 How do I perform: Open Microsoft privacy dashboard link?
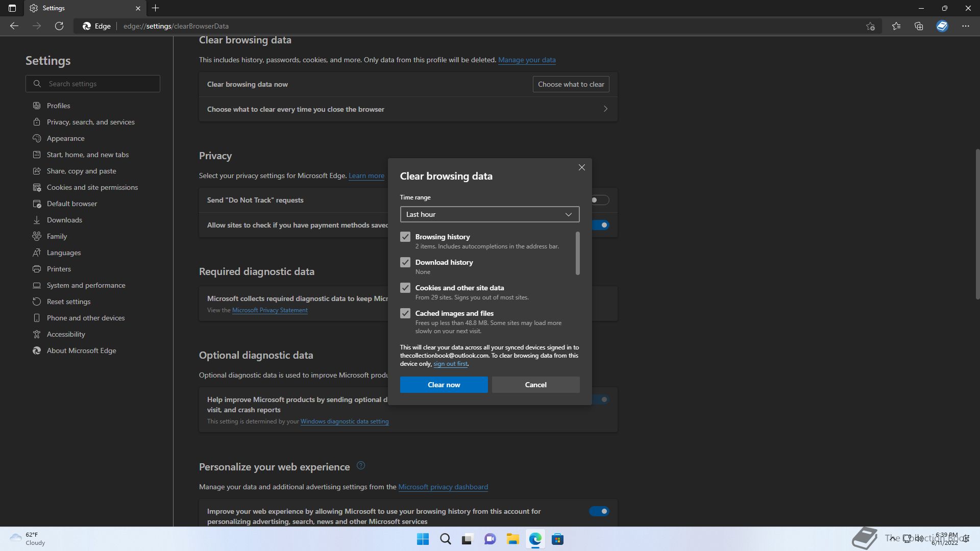[x=443, y=487]
